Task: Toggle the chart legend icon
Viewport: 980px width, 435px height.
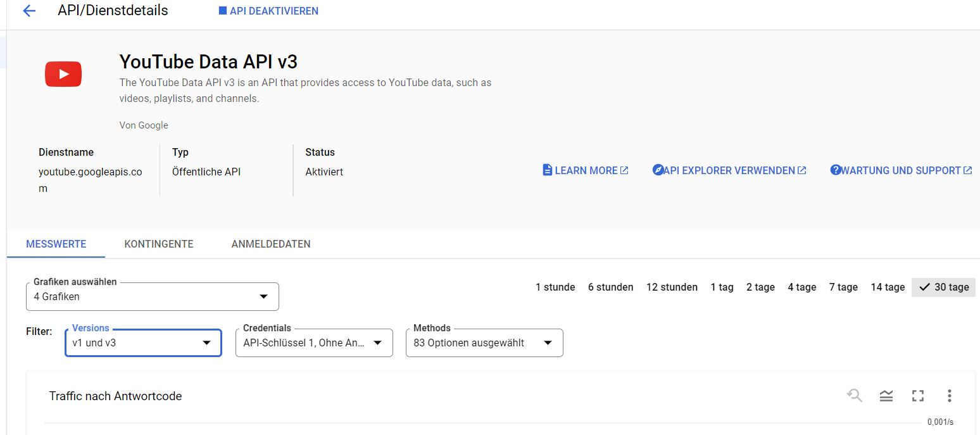Action: (x=886, y=396)
